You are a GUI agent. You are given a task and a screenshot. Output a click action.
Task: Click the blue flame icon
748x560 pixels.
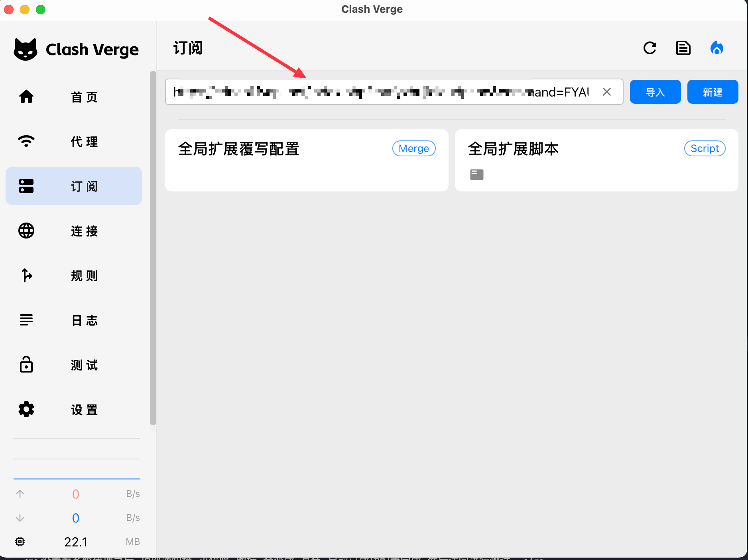(717, 48)
